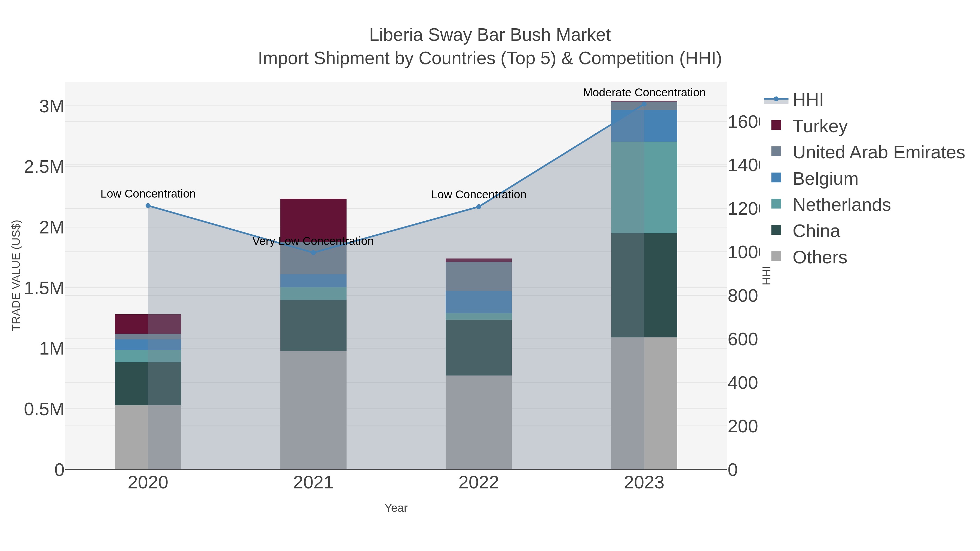Click the 'Low Concentration' label above 2020
980x551 pixels.
(148, 193)
